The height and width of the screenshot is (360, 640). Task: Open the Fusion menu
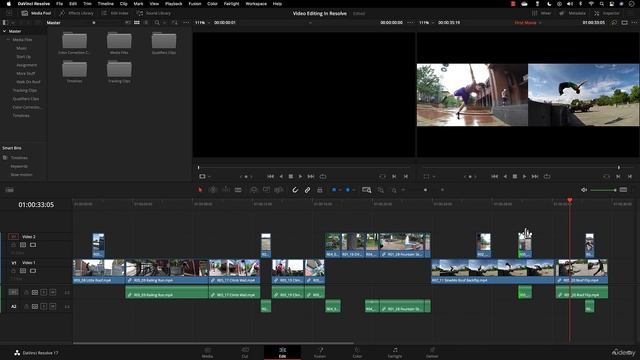pos(195,4)
